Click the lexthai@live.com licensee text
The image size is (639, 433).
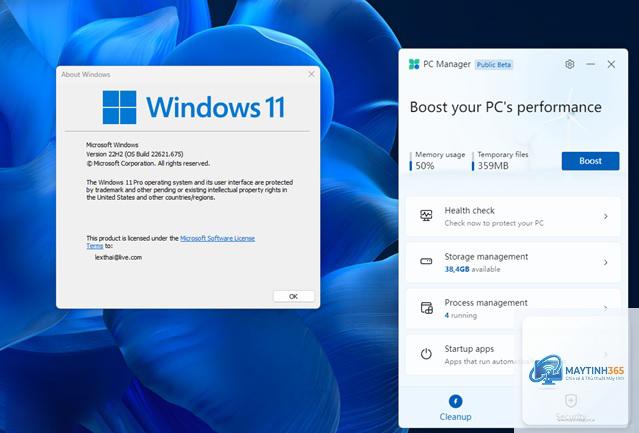pyautogui.click(x=118, y=257)
